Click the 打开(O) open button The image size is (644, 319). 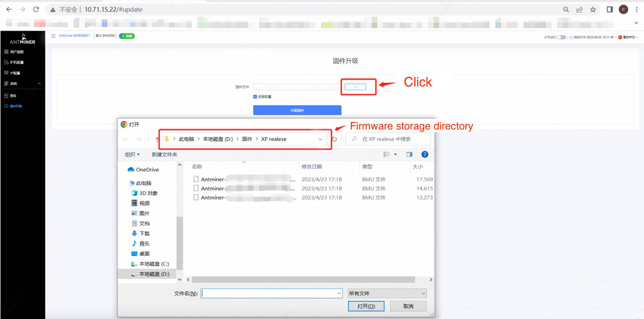pos(366,306)
